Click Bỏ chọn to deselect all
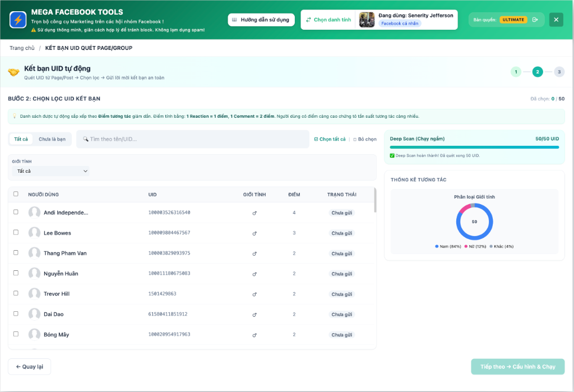This screenshot has width=574, height=392. coord(365,139)
